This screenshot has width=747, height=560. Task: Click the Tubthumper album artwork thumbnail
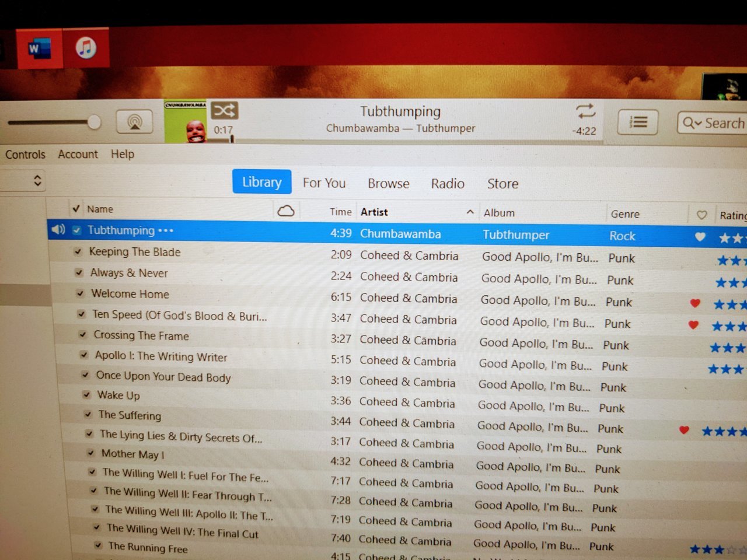point(186,121)
